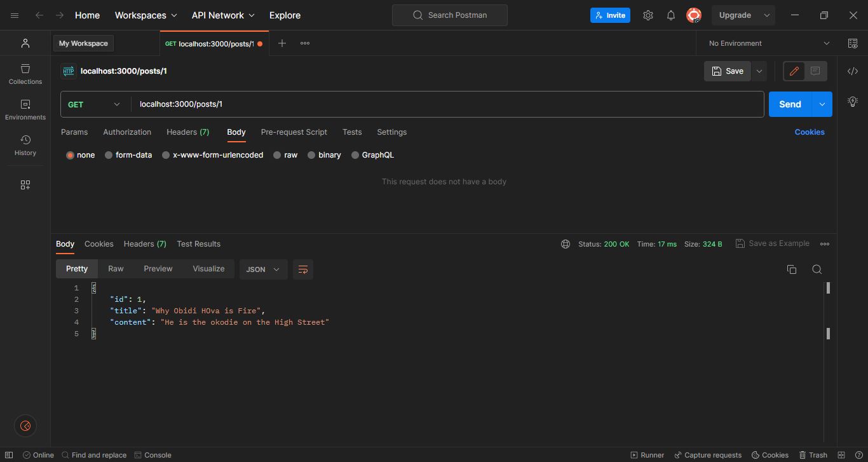Viewport: 868px width, 462px height.
Task: Select the binary body type
Action: click(x=324, y=155)
